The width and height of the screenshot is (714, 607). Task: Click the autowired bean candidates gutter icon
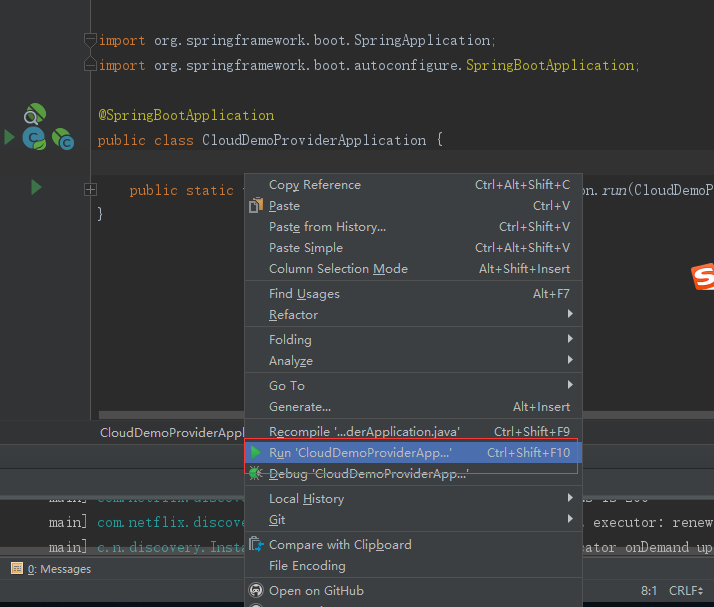pos(63,139)
